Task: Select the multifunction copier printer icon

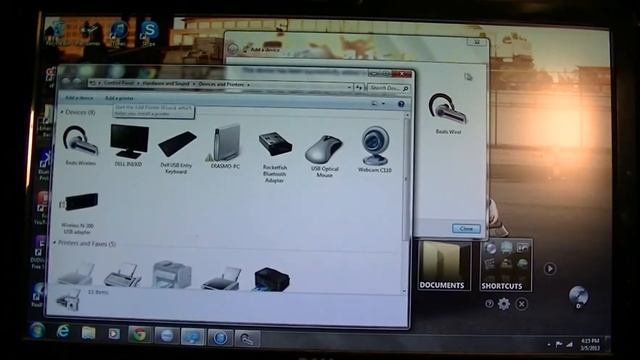Action: tap(172, 274)
